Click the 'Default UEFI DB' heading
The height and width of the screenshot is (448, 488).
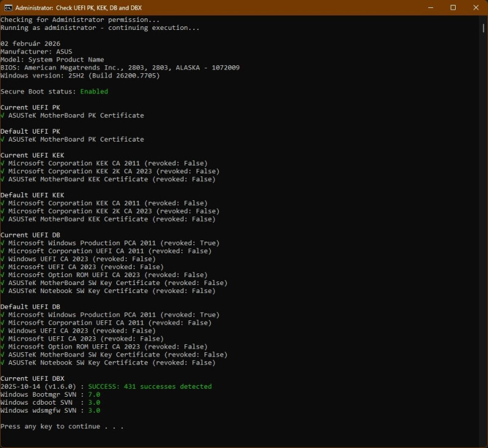click(x=30, y=306)
